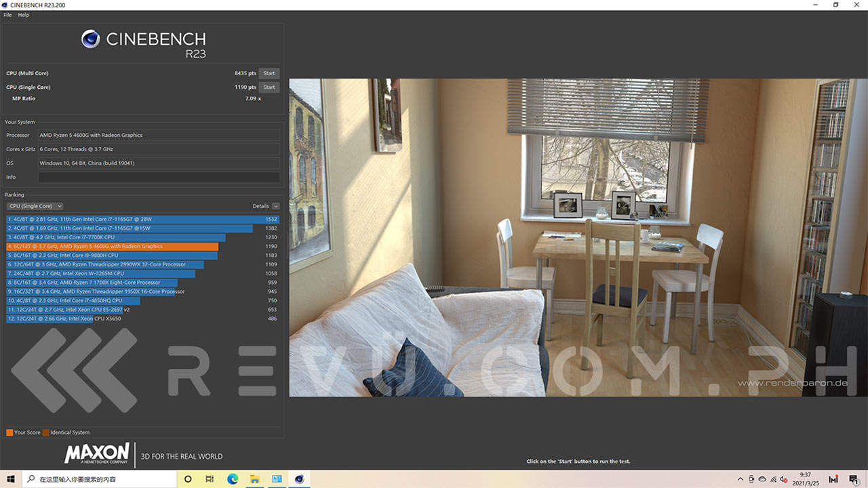Viewport: 868px width, 488px height.
Task: Click the Your Score orange legend swatch
Action: click(9, 432)
